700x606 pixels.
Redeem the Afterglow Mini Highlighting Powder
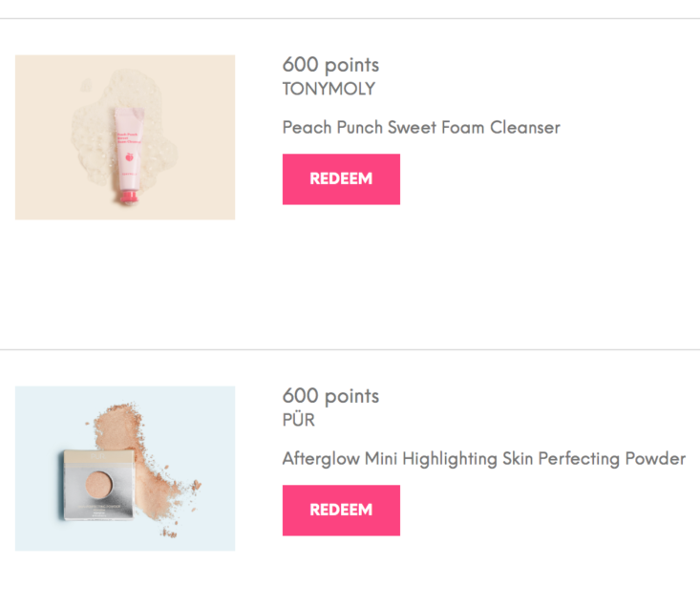[341, 510]
